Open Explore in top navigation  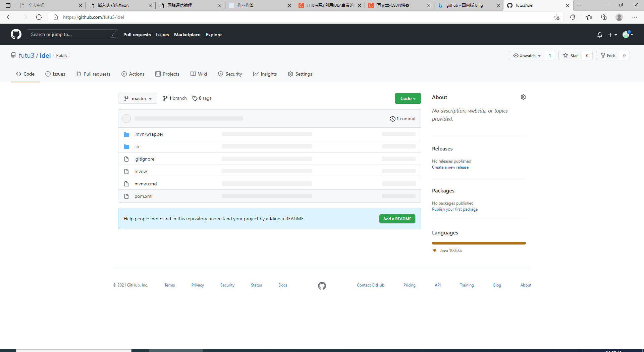(x=214, y=35)
